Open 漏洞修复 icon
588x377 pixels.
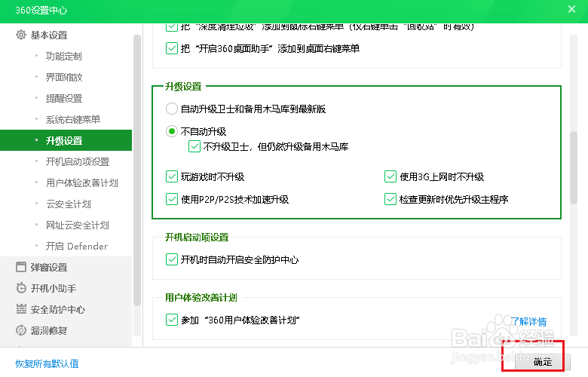21,330
